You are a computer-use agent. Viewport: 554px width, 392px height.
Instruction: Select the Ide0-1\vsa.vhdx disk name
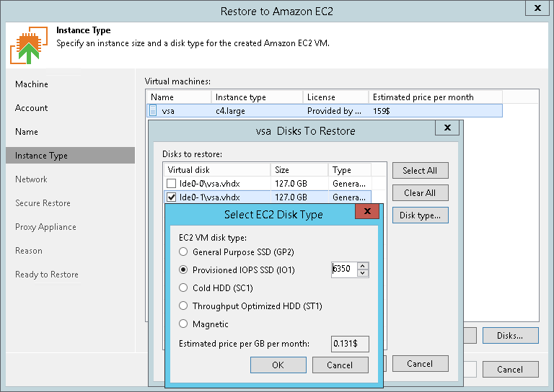(209, 197)
